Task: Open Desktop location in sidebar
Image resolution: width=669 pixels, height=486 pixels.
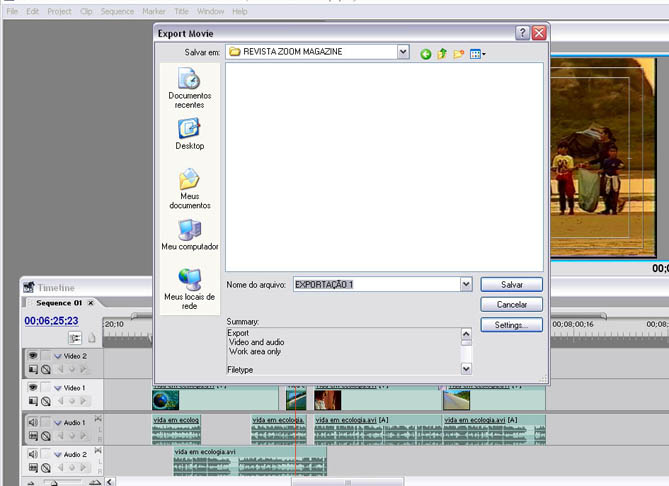Action: 189,134
